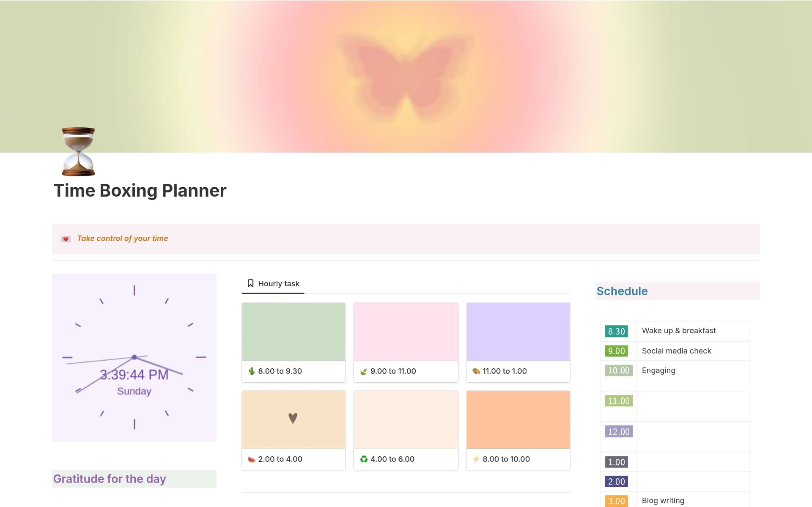
Task: Click the Time Boxing Planner page title
Action: tap(140, 190)
